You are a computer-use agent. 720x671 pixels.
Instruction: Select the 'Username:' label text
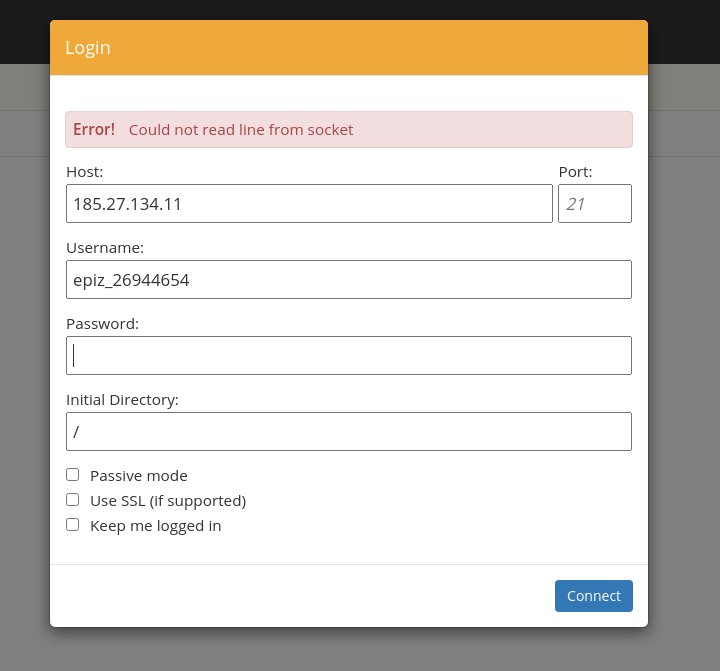[105, 248]
